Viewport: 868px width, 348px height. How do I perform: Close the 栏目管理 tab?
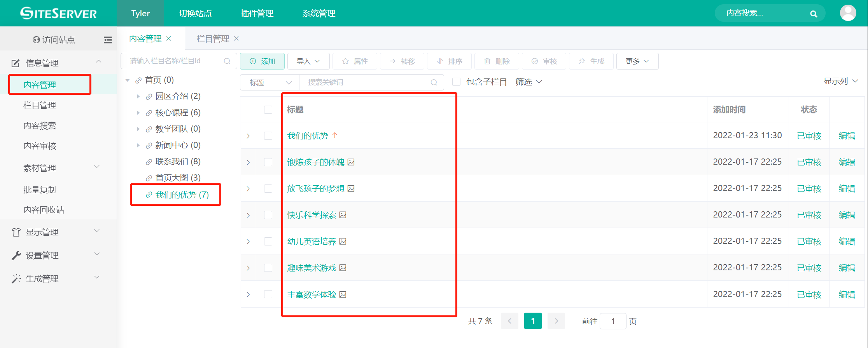236,38
